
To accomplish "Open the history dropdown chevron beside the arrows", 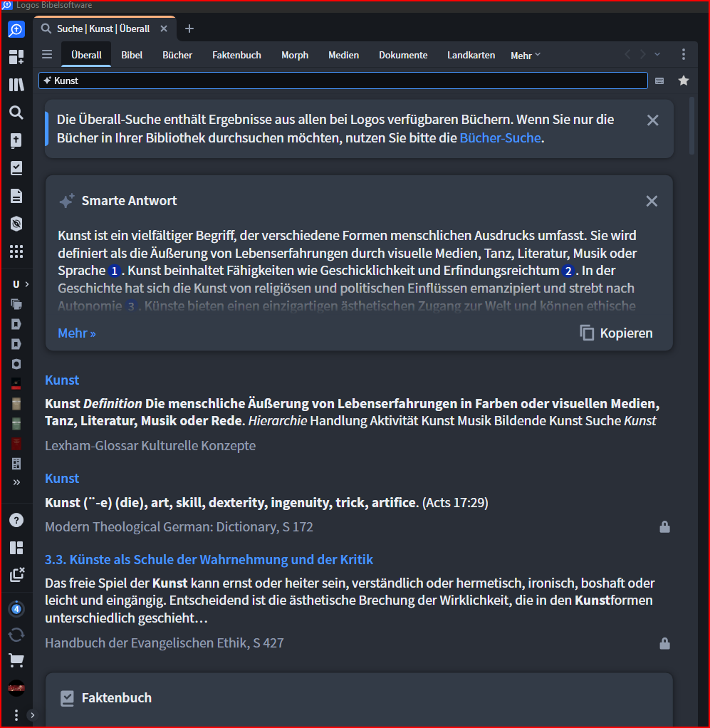I will [657, 54].
